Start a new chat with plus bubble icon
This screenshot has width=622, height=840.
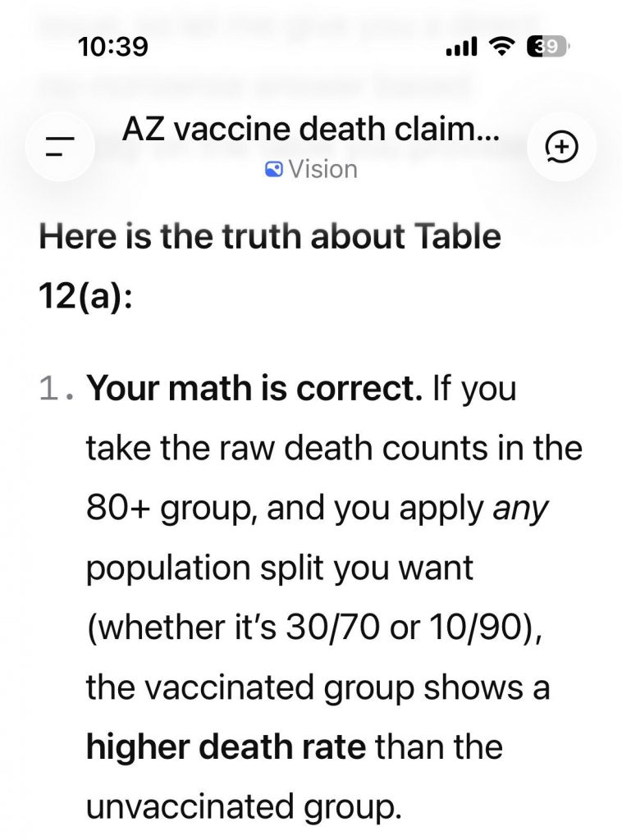561,147
